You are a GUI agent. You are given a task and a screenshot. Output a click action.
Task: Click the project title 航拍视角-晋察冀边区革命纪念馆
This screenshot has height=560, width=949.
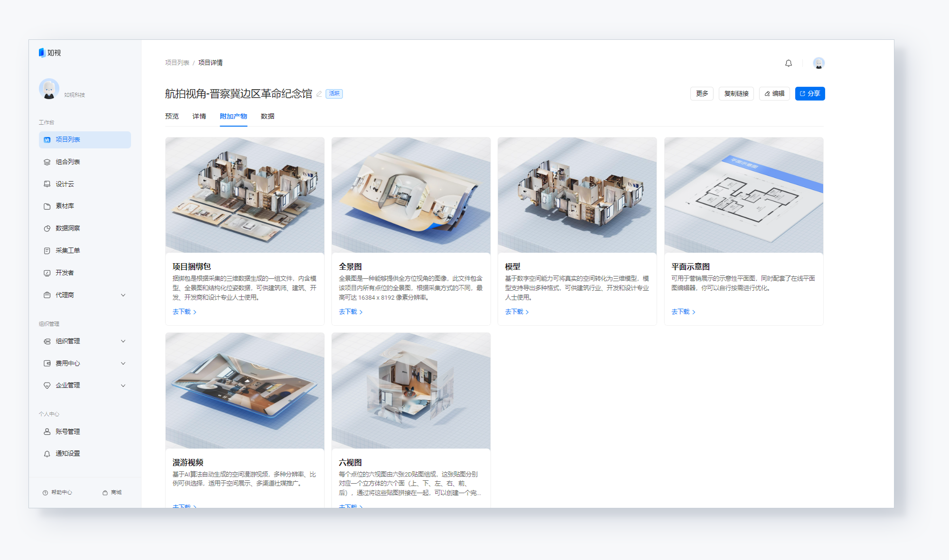click(x=239, y=94)
